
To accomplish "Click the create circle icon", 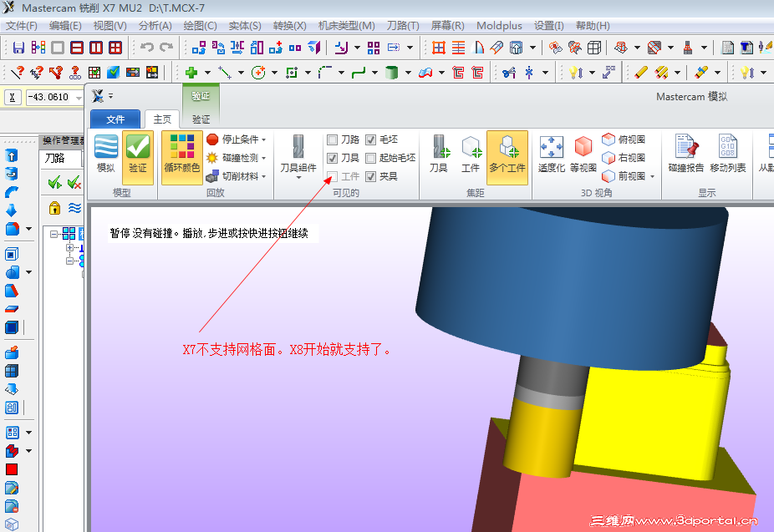I will pos(258,73).
